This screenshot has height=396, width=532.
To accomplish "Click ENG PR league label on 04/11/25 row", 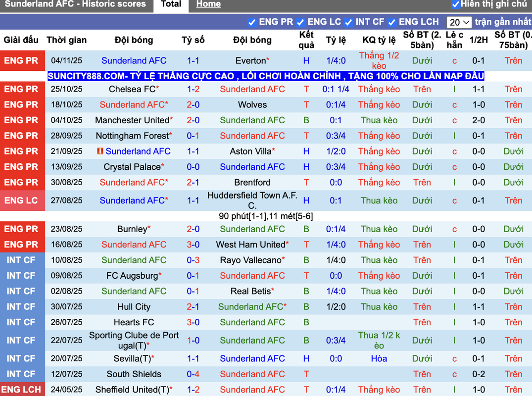I will [21, 61].
